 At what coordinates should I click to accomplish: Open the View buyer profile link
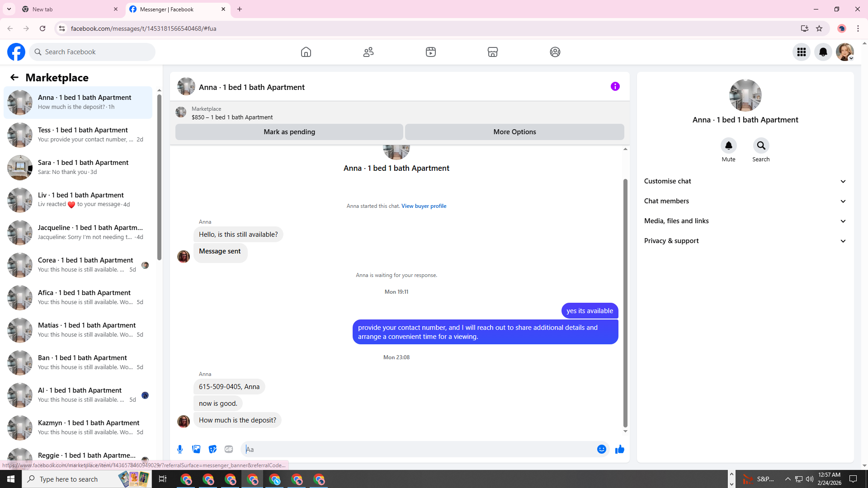tap(424, 206)
